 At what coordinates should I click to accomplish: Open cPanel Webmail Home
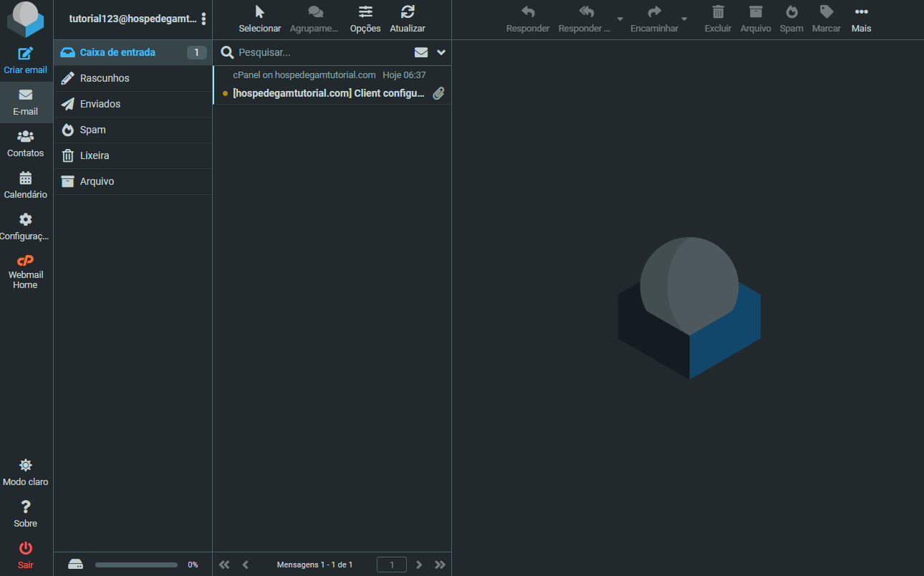pyautogui.click(x=26, y=272)
